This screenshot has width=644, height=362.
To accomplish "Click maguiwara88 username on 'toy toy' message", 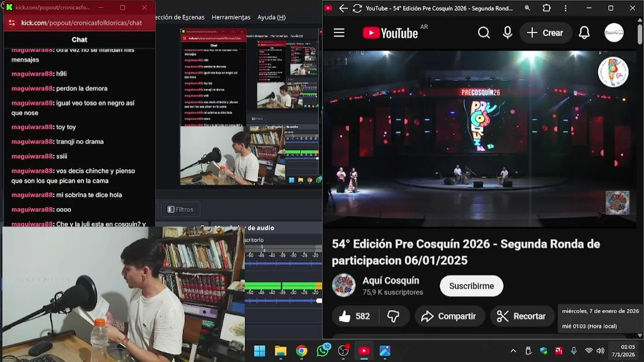I will tap(32, 127).
